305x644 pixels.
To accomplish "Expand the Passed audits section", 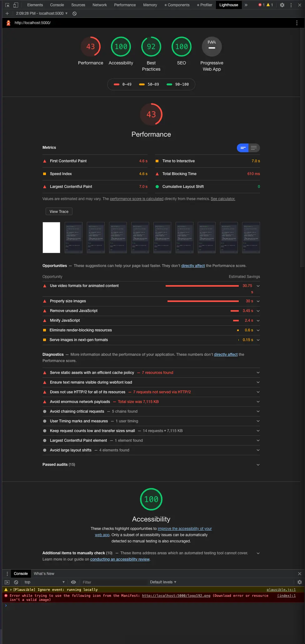I will [x=258, y=465].
